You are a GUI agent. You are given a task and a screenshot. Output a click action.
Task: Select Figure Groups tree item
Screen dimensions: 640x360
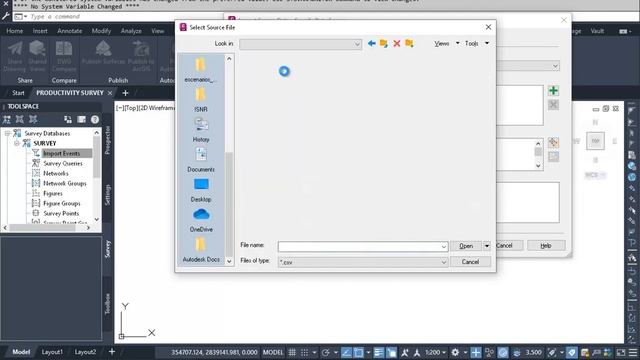(x=62, y=203)
